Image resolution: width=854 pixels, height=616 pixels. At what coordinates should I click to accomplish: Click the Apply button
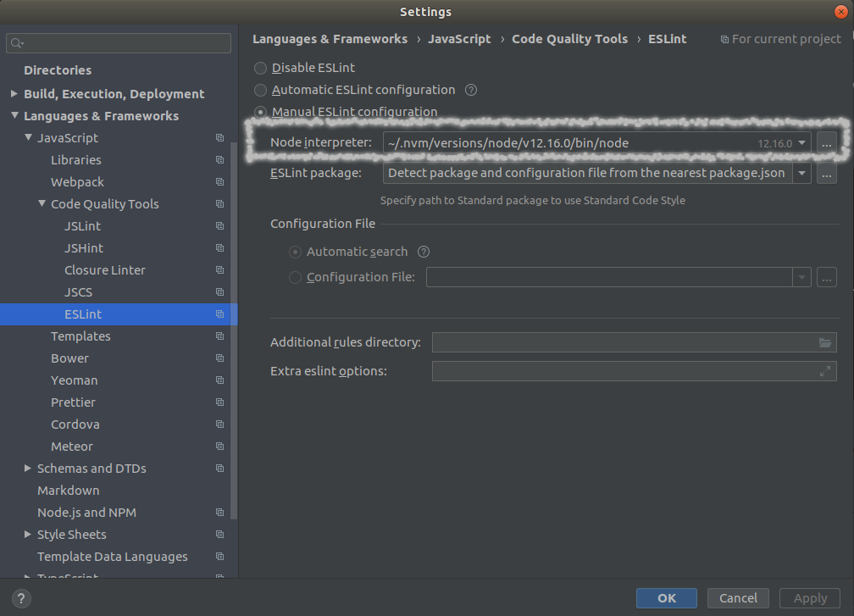(810, 598)
